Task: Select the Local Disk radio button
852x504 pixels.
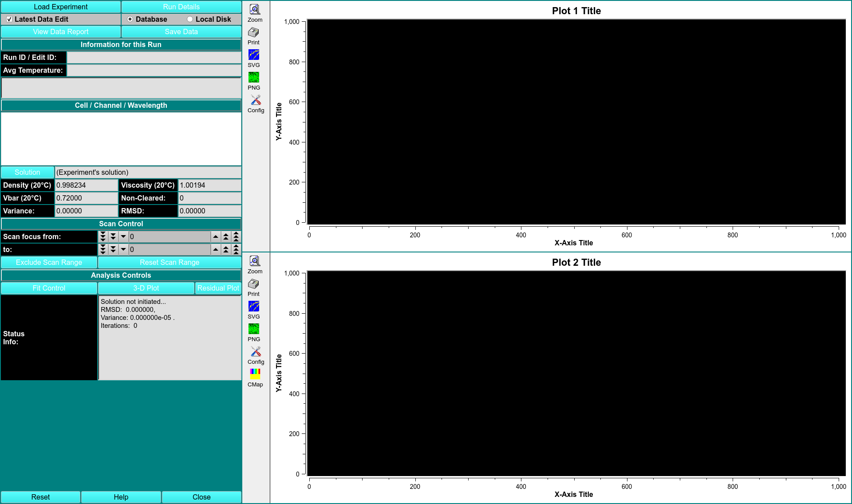Action: (x=190, y=20)
